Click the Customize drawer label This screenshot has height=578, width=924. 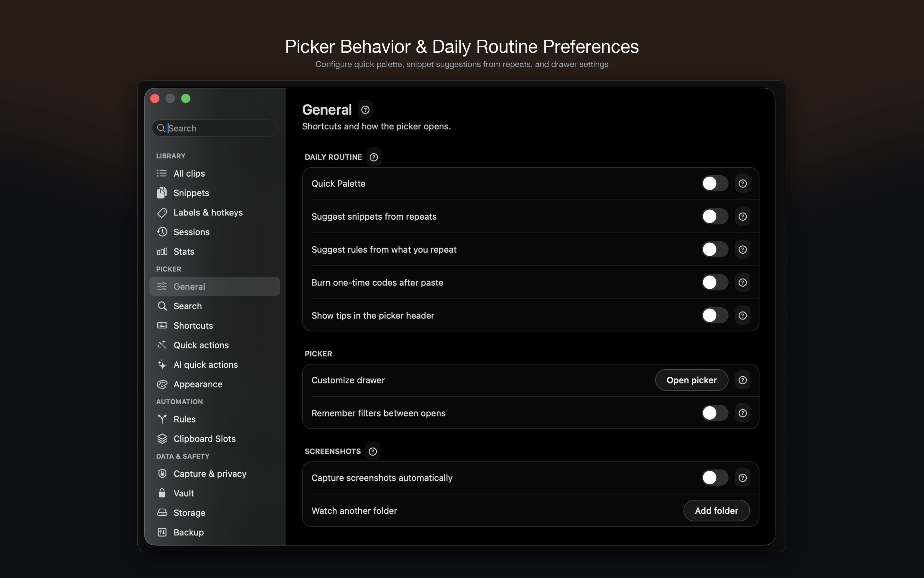click(x=348, y=380)
